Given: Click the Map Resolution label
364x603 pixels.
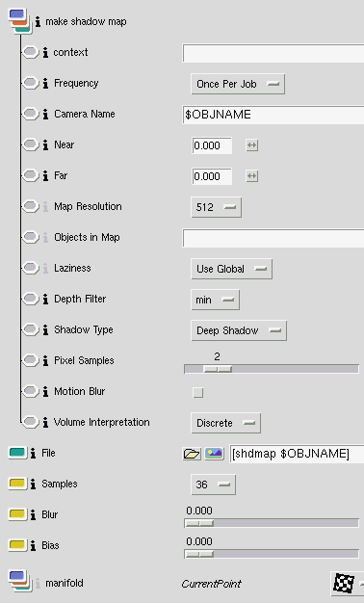Looking at the screenshot, I should coord(88,206).
